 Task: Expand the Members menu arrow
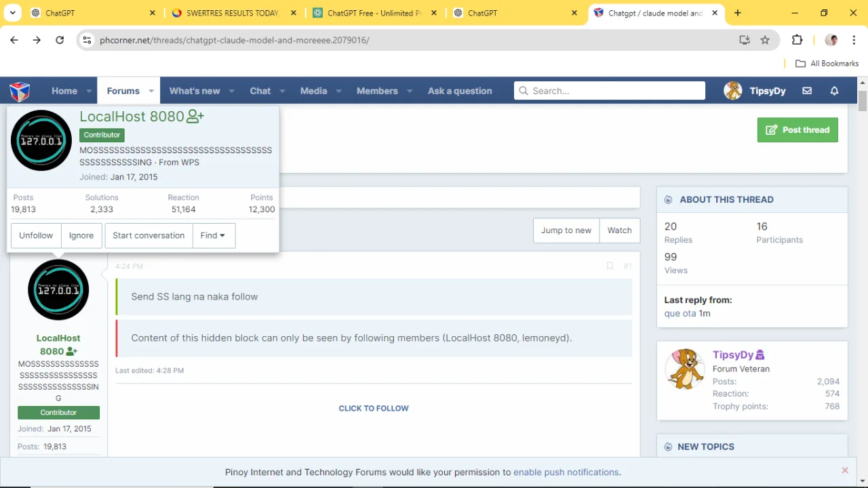coord(410,91)
